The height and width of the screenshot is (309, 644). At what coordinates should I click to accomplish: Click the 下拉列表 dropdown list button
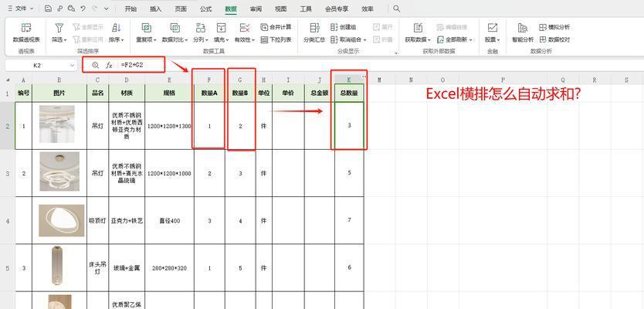point(276,39)
